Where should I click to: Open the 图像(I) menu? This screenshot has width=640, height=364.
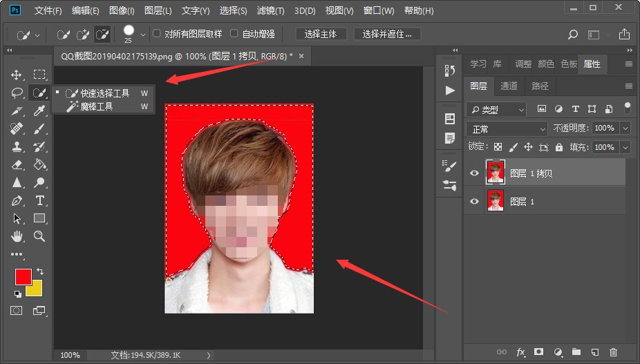(x=122, y=10)
